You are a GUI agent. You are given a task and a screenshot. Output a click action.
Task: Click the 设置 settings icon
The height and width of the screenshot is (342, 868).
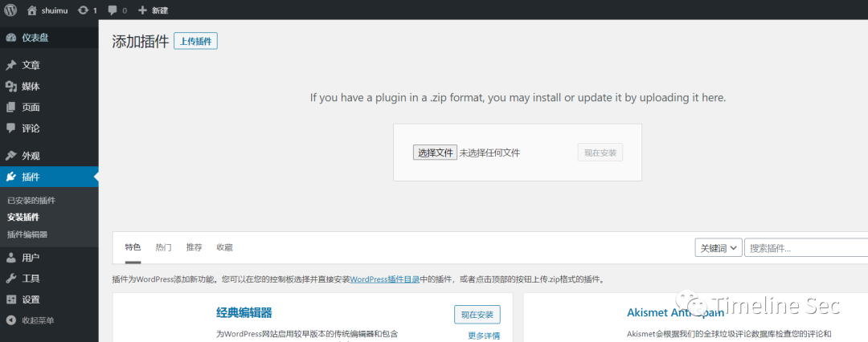pyautogui.click(x=10, y=300)
